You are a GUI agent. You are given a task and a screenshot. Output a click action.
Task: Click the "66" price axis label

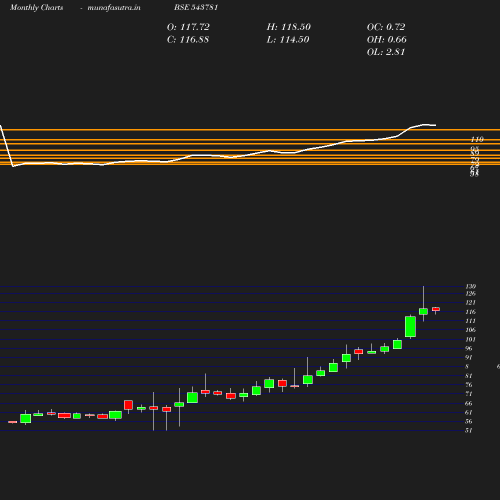coord(469,403)
